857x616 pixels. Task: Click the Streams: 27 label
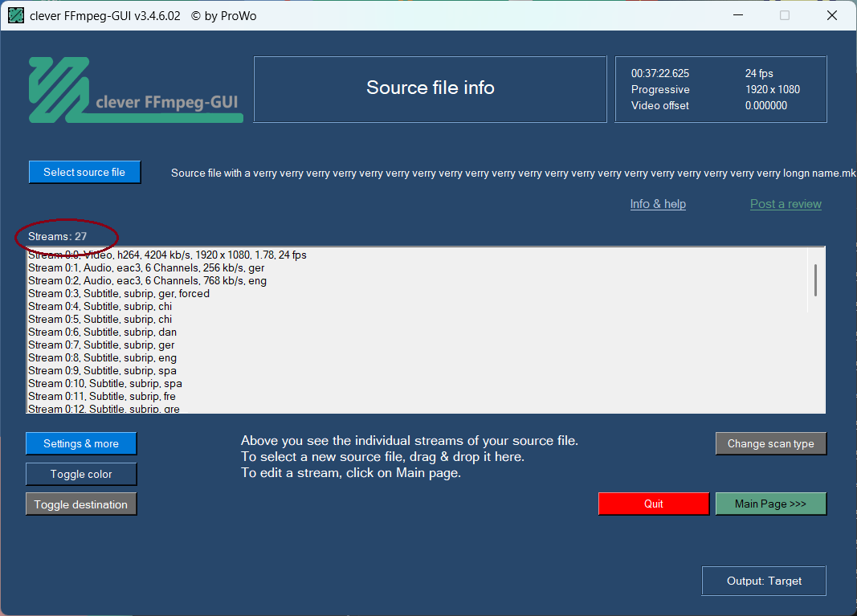point(57,237)
